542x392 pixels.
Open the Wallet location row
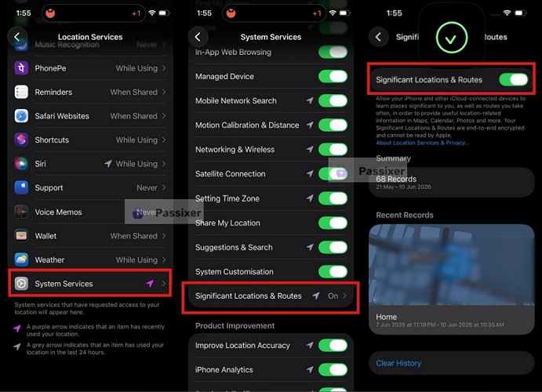coord(90,236)
